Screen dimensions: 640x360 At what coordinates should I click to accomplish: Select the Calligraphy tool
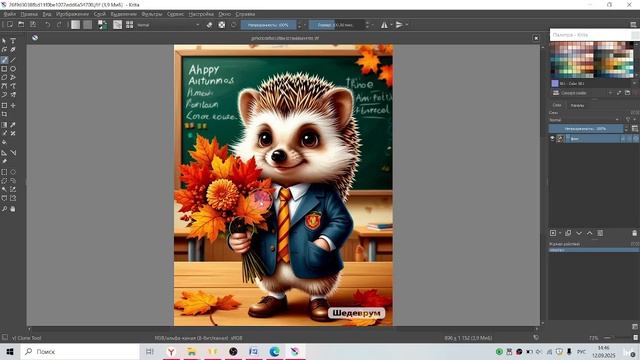pos(13,50)
